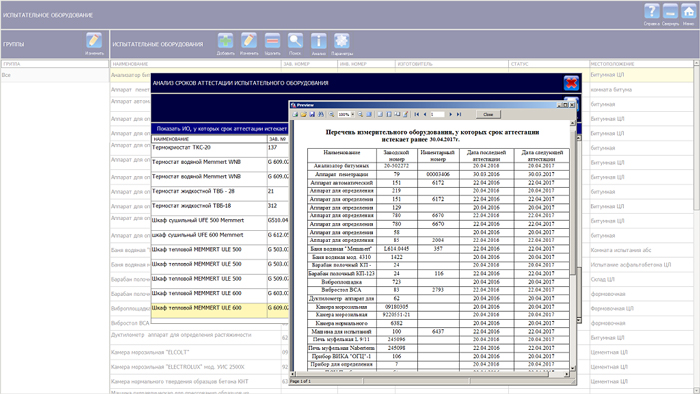The width and height of the screenshot is (700, 394).
Task: Select row Термокриостат ТКС-20
Action: point(220,150)
